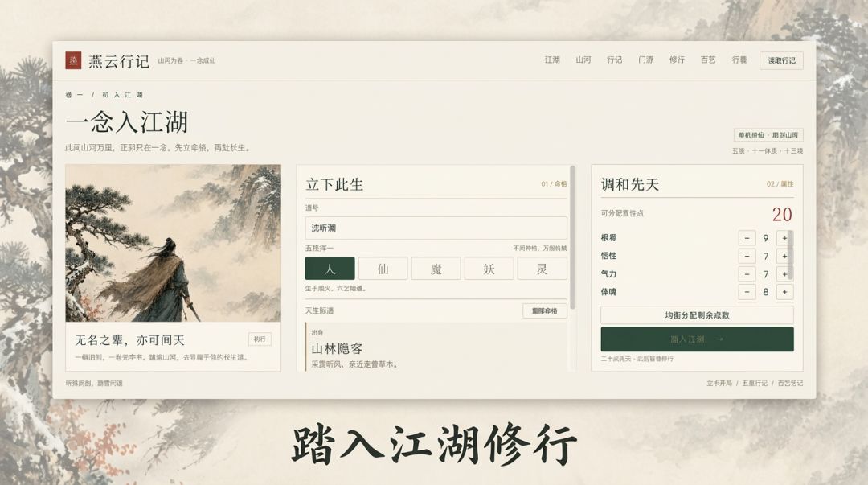Viewport: 868px width, 485px height.
Task: Decrease 体魄 with the minus button
Action: [747, 291]
